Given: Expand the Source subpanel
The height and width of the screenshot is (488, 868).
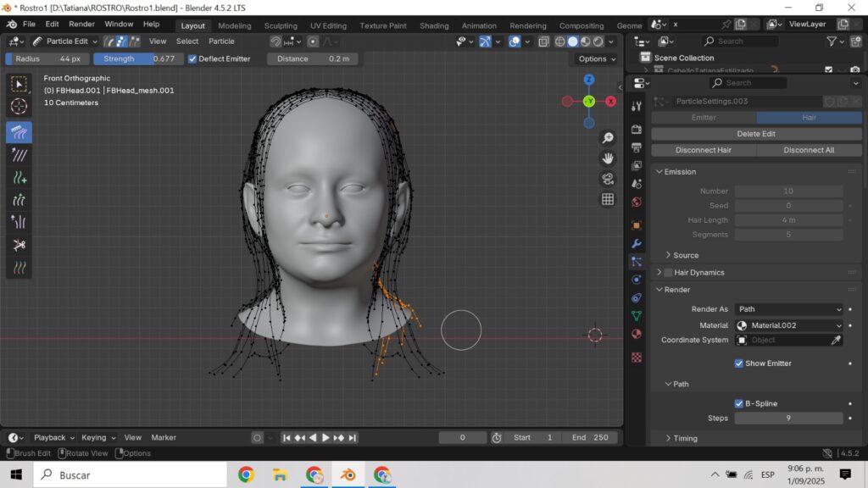Looking at the screenshot, I should coord(685,255).
